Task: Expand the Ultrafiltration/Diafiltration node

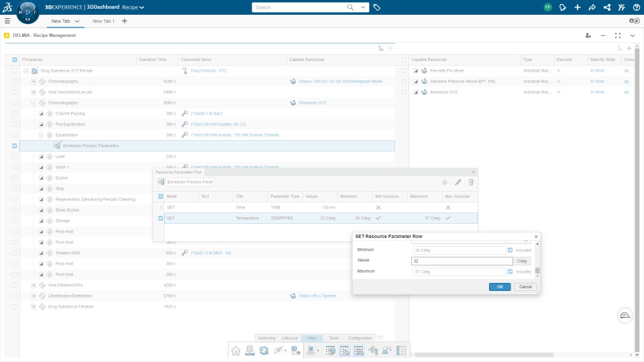Action: point(34,296)
